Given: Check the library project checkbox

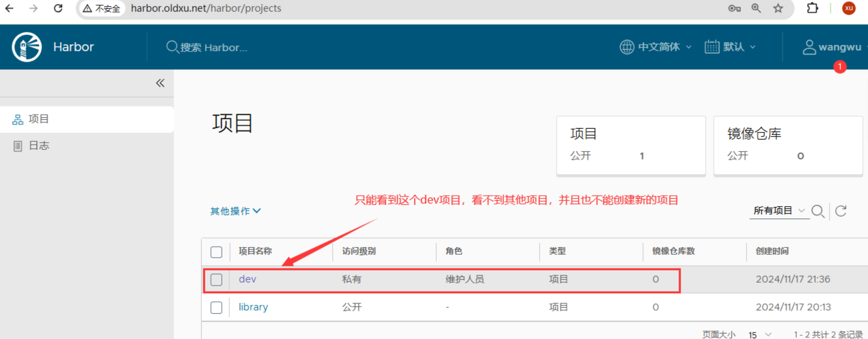Looking at the screenshot, I should pos(216,307).
